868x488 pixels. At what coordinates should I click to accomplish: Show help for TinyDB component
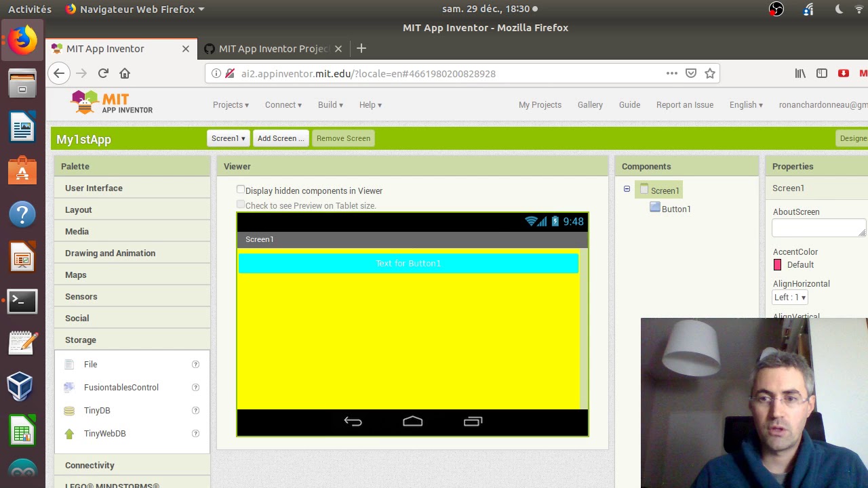[195, 411]
